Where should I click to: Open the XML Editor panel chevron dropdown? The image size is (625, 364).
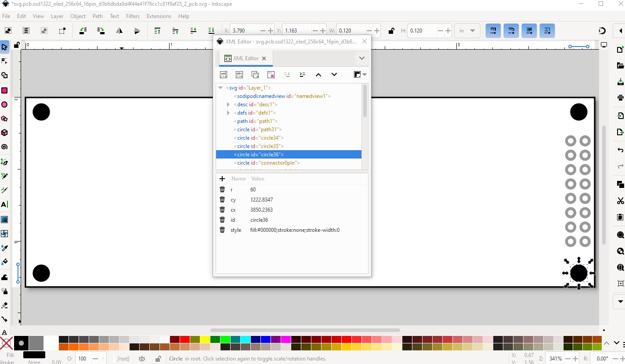(x=361, y=58)
